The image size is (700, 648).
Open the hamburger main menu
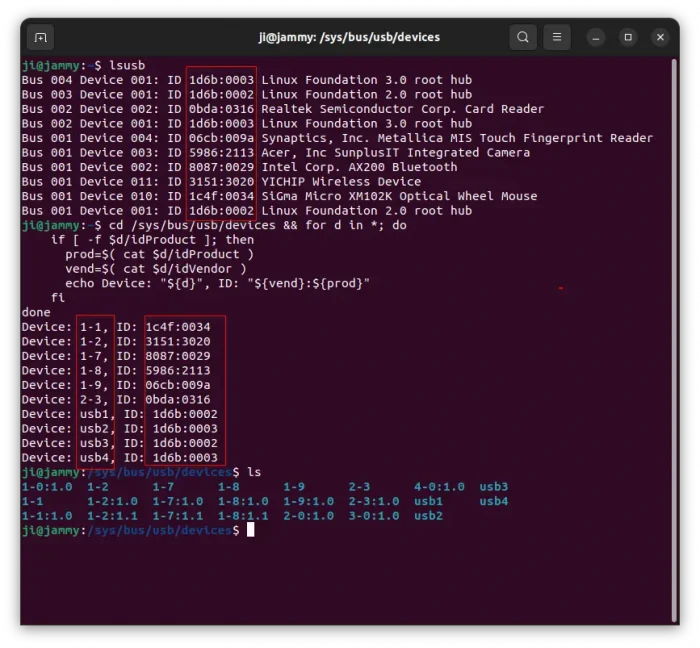click(558, 38)
